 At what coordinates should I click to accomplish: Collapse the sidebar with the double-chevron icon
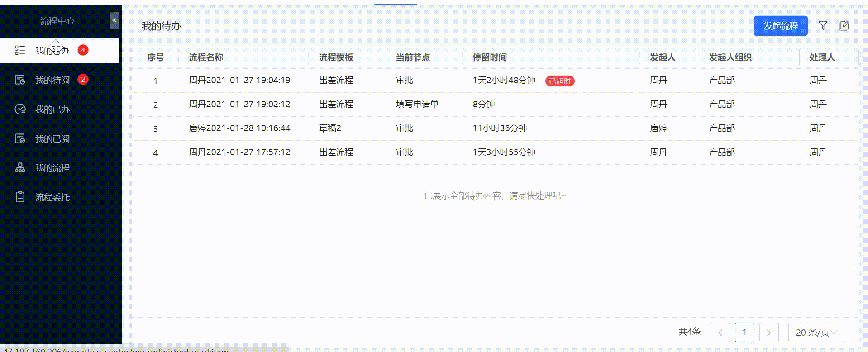coord(114,20)
